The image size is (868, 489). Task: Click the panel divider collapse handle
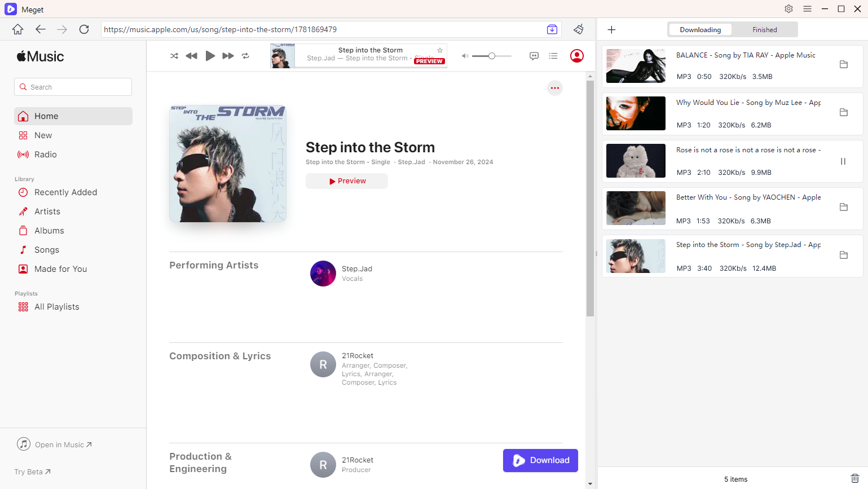[596, 254]
